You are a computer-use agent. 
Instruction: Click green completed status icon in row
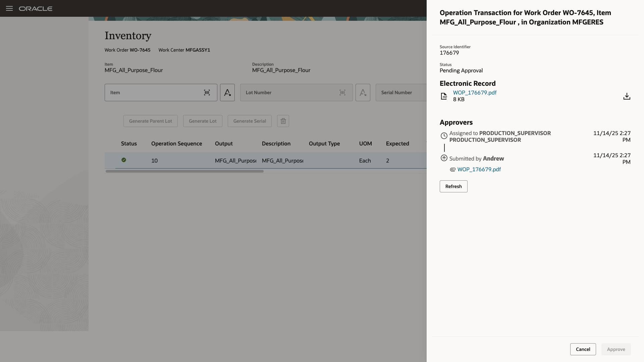(x=124, y=160)
